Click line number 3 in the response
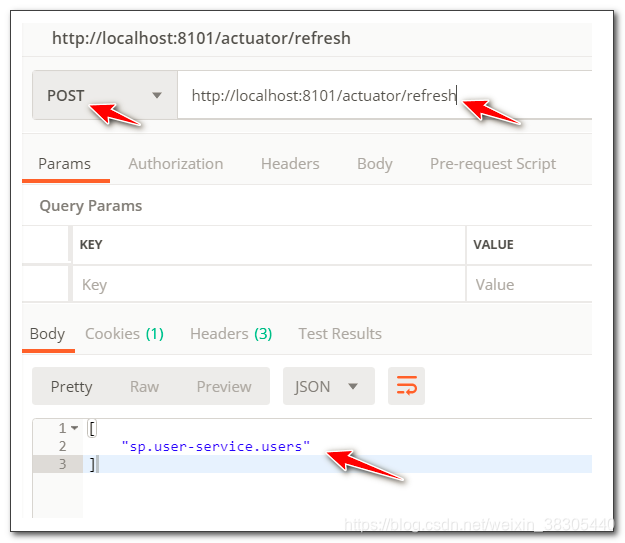Viewport: 625px width, 543px height. coord(63,464)
